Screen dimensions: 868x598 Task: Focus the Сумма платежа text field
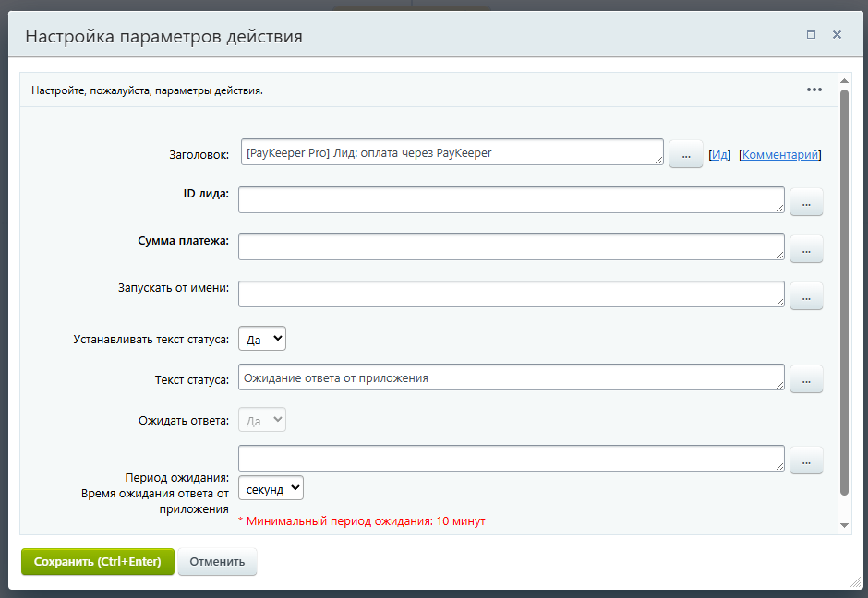(511, 246)
